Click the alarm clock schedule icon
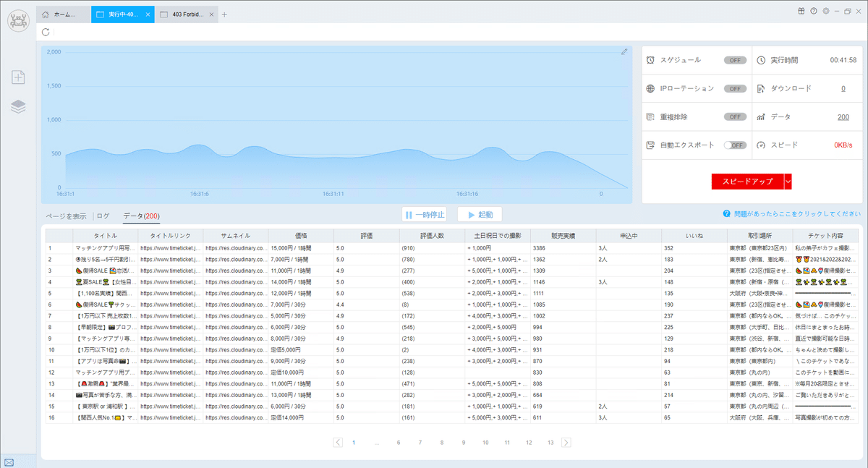The height and width of the screenshot is (468, 868). point(651,60)
